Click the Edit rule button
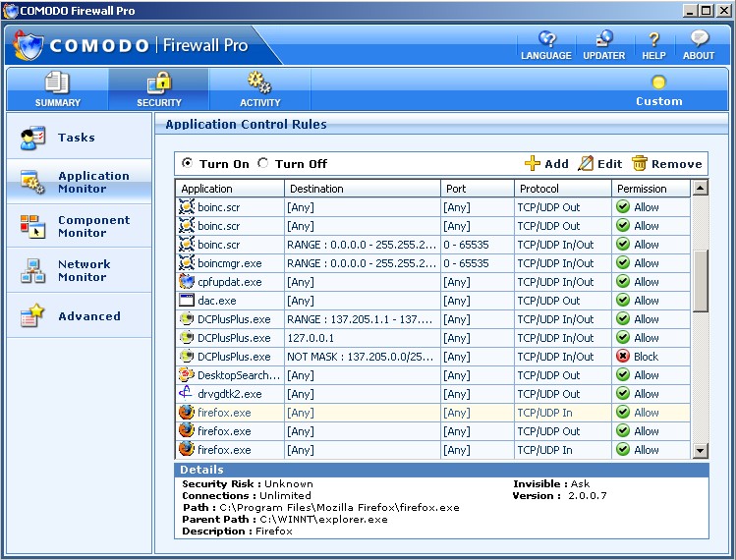The height and width of the screenshot is (560, 736). click(599, 163)
